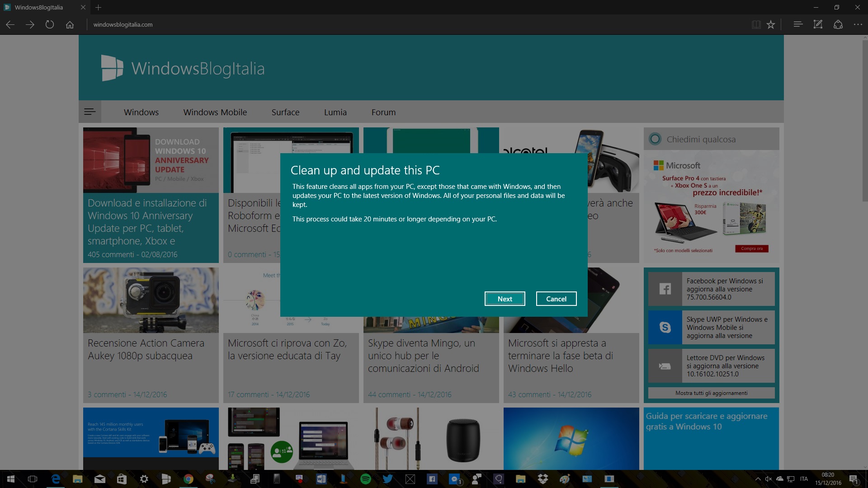The width and height of the screenshot is (868, 488).
Task: Open Dropbox from the taskbar
Action: 543,479
